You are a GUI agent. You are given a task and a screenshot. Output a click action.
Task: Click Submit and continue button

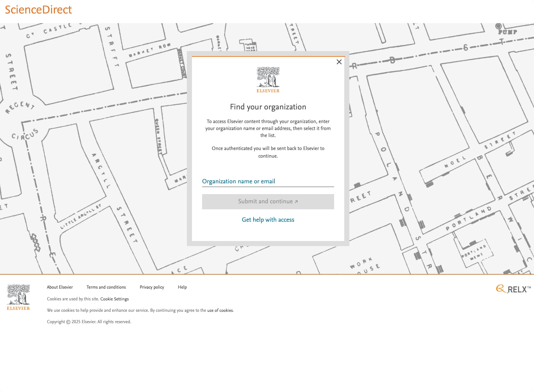click(268, 202)
